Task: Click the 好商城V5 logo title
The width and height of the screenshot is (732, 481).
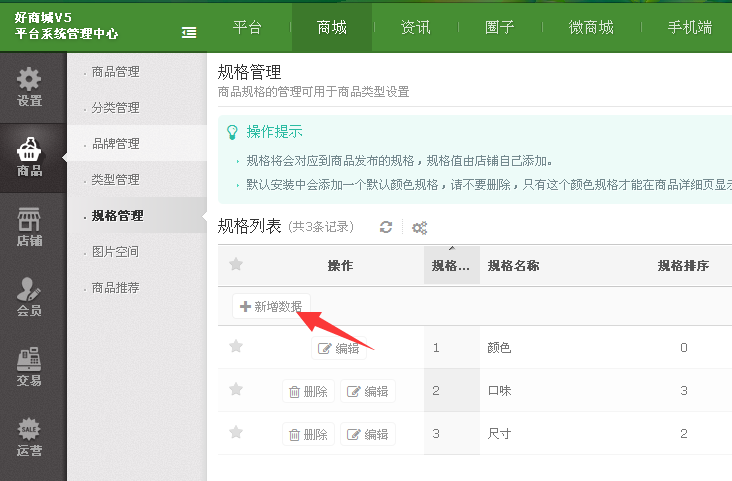Action: pos(43,18)
